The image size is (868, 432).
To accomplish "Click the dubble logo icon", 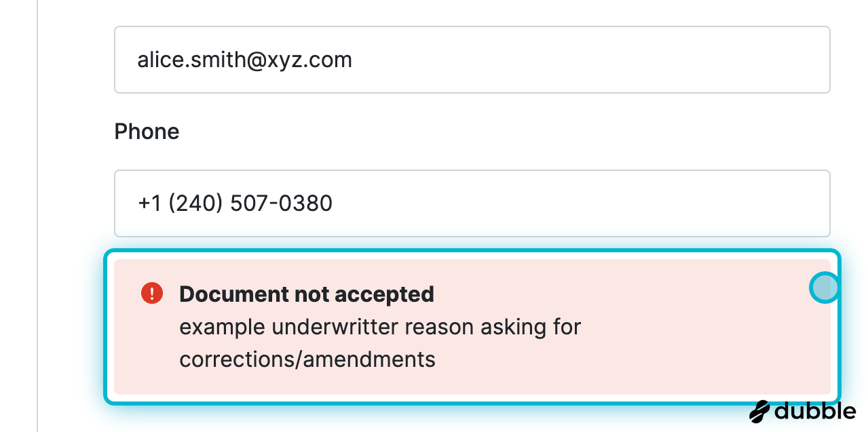I will click(x=759, y=411).
